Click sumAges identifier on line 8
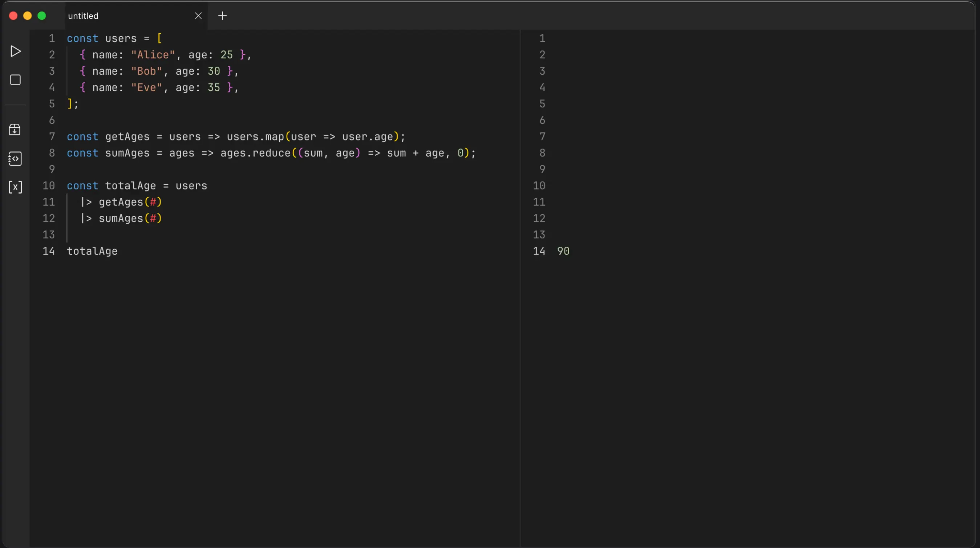The height and width of the screenshot is (548, 980). tap(127, 153)
